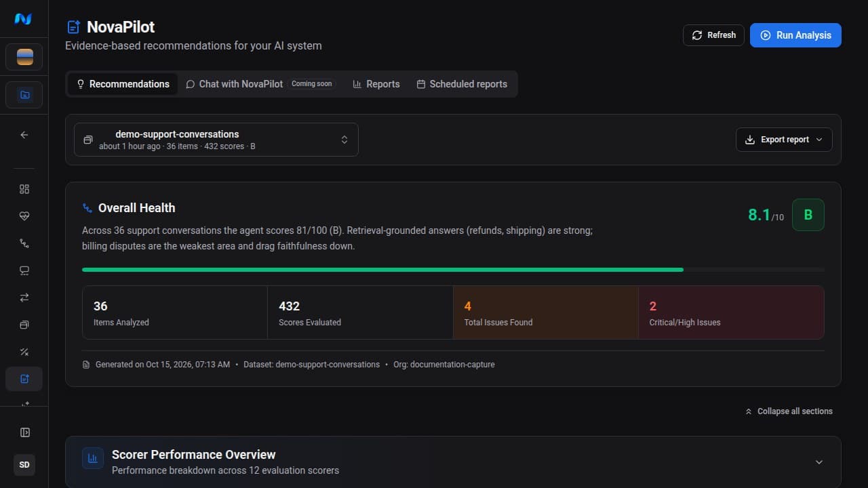Open the SD user avatar menu
The height and width of the screenshot is (488, 868).
click(24, 465)
